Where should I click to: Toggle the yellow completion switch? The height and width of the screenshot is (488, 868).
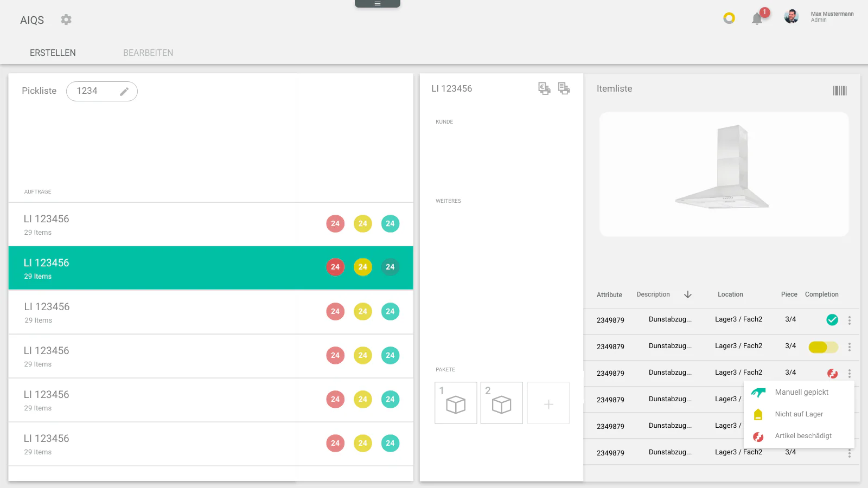click(x=823, y=347)
